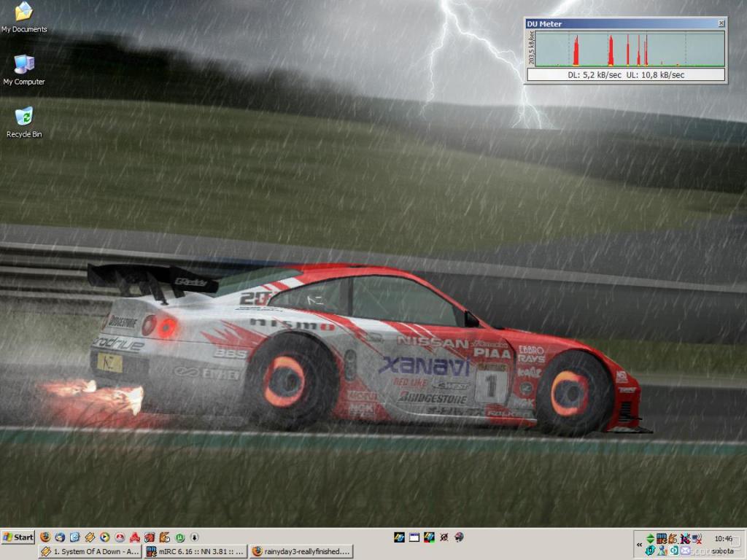Viewport: 747px width, 560px height.
Task: Launch Thunderbird from the Quick Launch bar
Action: coord(60,537)
